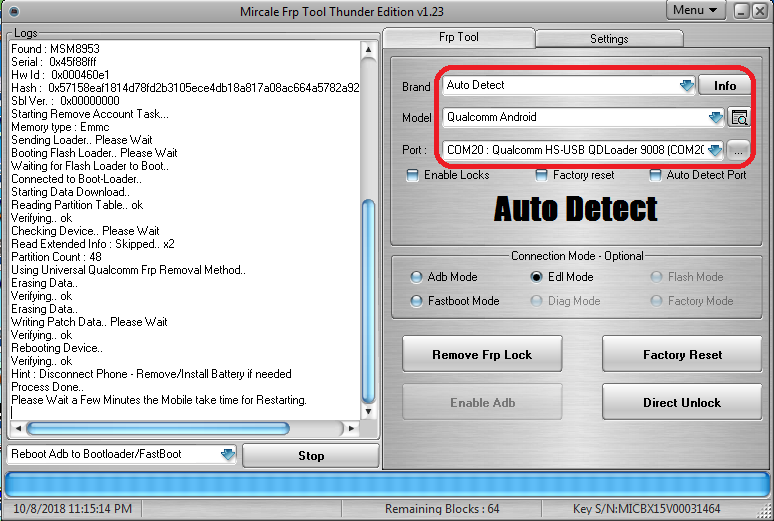Image resolution: width=774 pixels, height=521 pixels.
Task: Click 'Serial : 0x45f88fff' log line
Action: tap(54, 62)
